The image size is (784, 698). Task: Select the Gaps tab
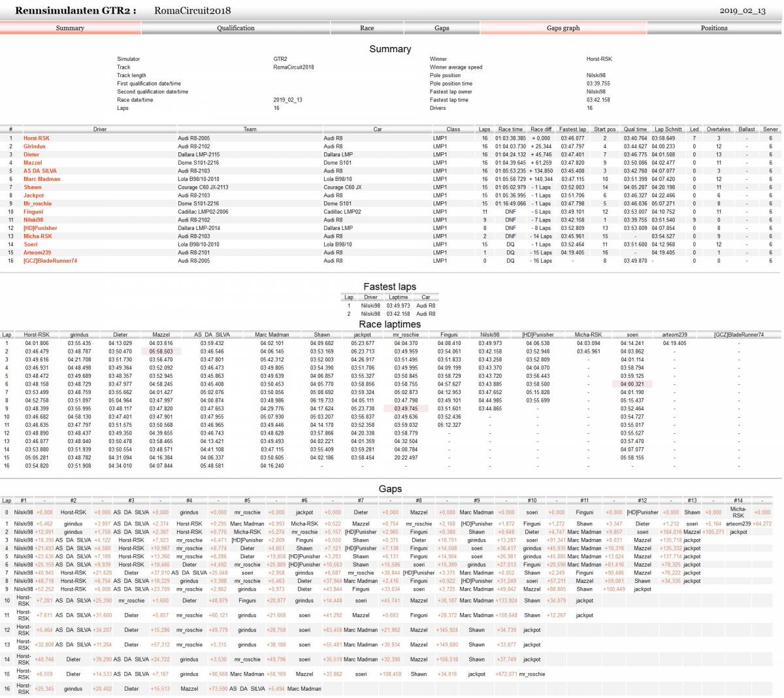coord(442,28)
